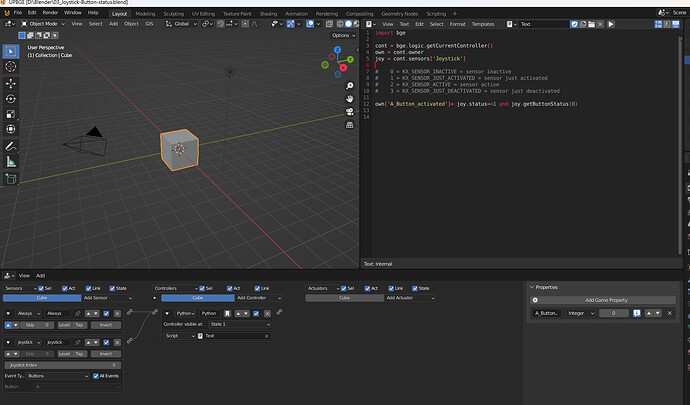This screenshot has width=690, height=405.
Task: Select the Annotate pencil tool
Action: (11, 146)
